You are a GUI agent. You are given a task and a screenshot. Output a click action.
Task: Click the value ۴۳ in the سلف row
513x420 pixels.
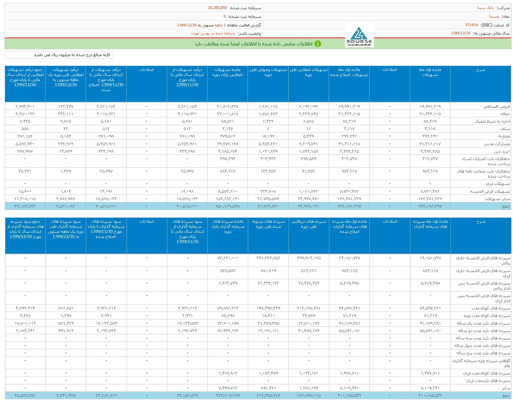click(x=66, y=129)
